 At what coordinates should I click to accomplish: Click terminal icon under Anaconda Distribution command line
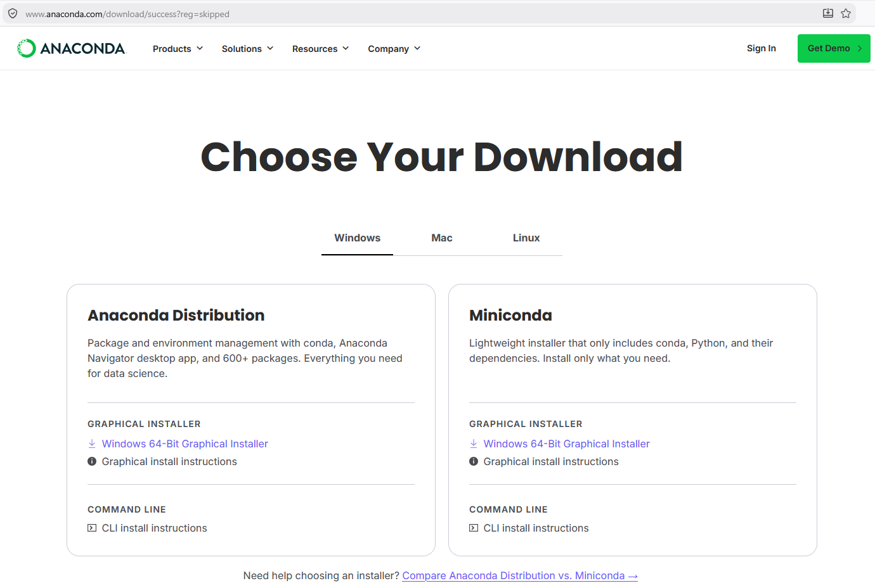coord(92,528)
